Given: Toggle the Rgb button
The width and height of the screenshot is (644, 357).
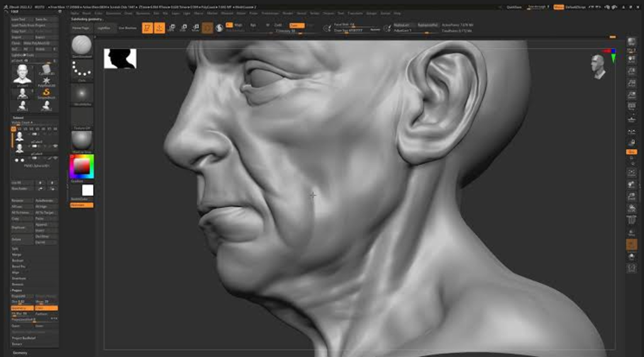Looking at the screenshot, I should click(x=253, y=25).
